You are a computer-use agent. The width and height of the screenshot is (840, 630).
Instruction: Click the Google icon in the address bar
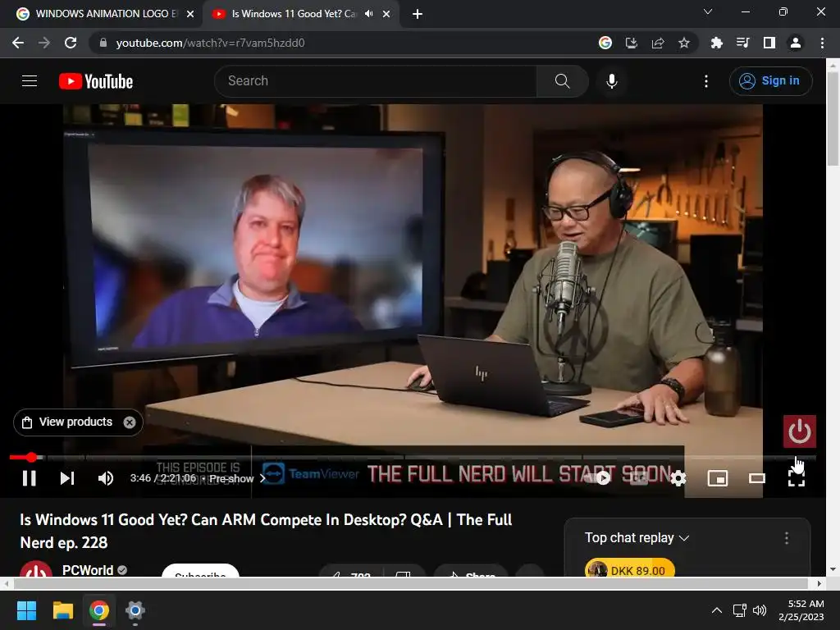point(605,43)
